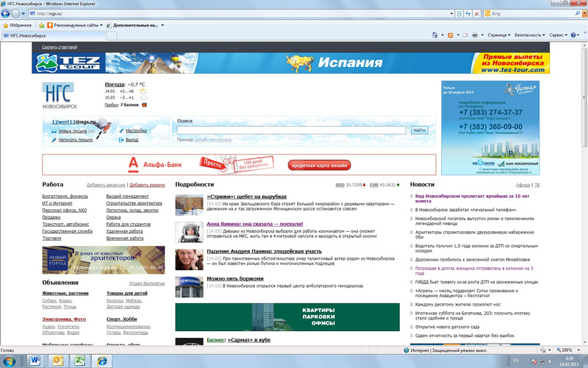The width and height of the screenshot is (588, 368).
Task: Click the Print icon in the command bar
Action: (x=475, y=35)
